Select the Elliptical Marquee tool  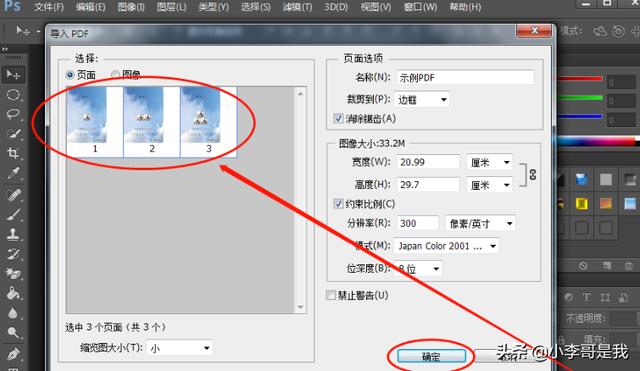pos(13,95)
